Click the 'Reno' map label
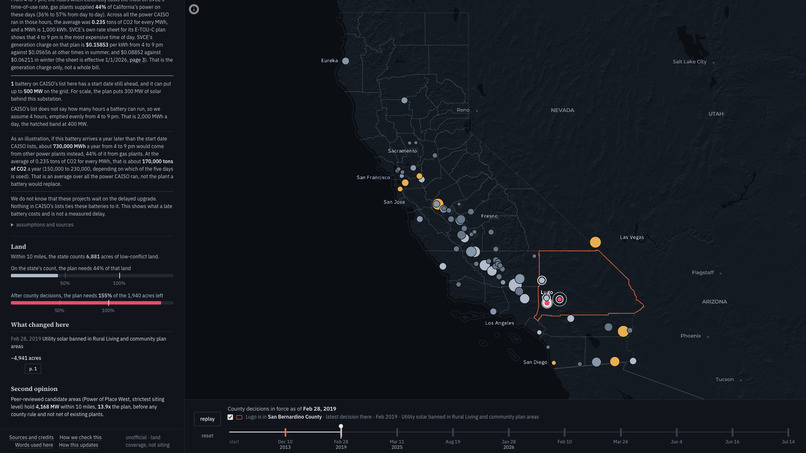 [x=463, y=110]
